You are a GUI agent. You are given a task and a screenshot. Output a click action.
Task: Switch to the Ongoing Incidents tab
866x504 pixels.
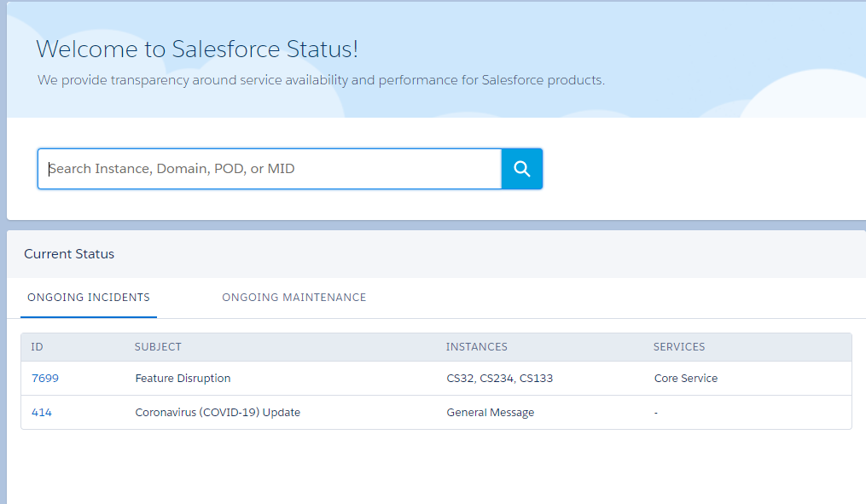pyautogui.click(x=89, y=298)
